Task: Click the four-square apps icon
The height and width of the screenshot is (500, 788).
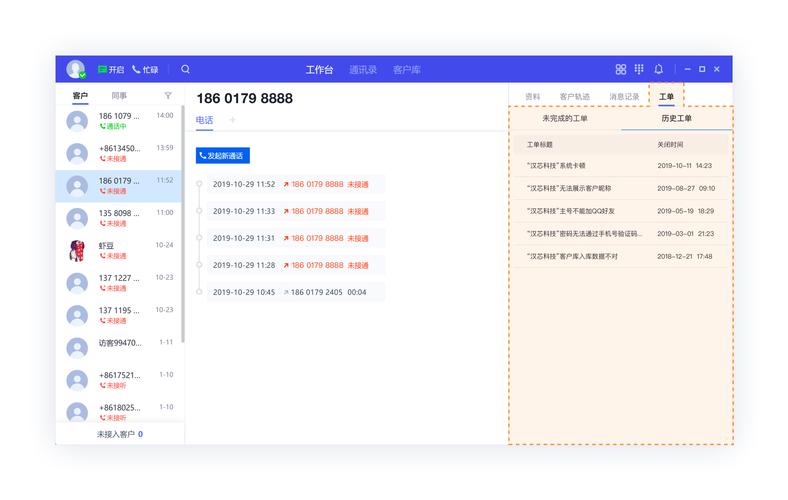Action: pos(620,69)
